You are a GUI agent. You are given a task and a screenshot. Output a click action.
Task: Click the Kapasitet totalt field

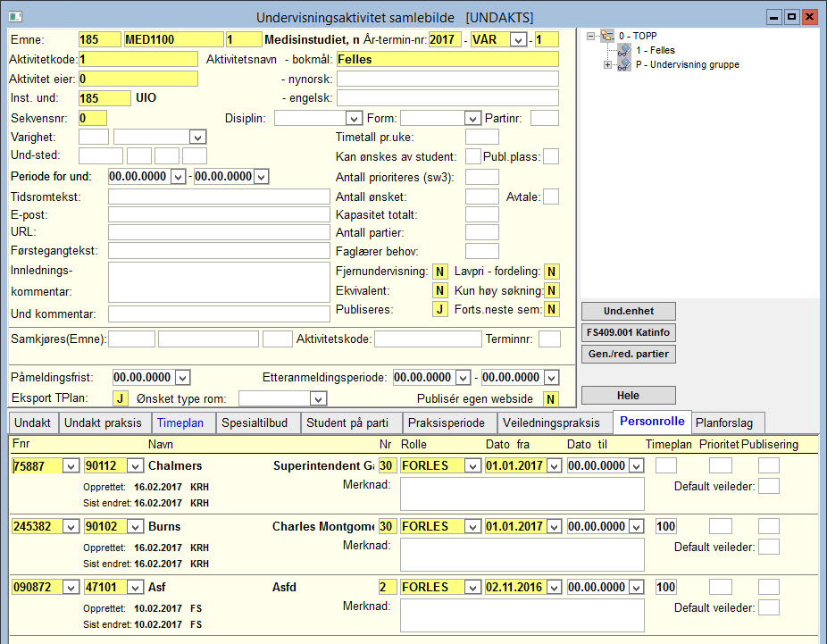tap(482, 214)
